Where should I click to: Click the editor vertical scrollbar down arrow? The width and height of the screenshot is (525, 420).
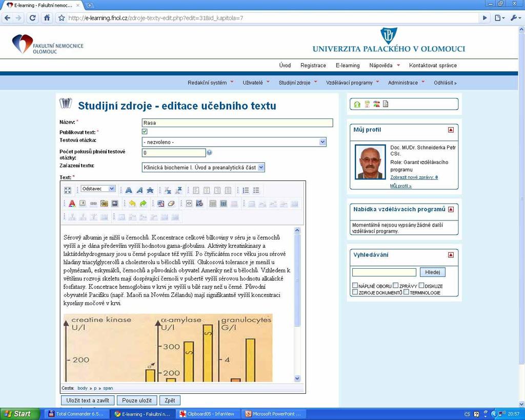click(297, 378)
